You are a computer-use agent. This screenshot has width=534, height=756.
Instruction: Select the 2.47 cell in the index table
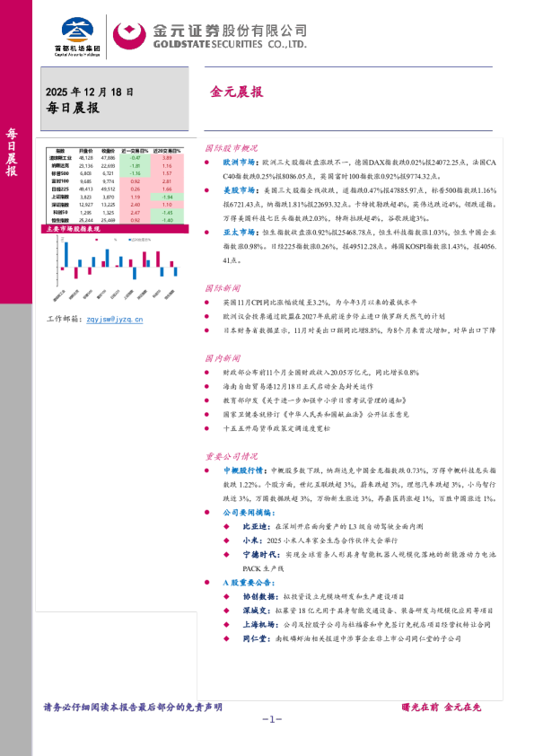(x=136, y=213)
